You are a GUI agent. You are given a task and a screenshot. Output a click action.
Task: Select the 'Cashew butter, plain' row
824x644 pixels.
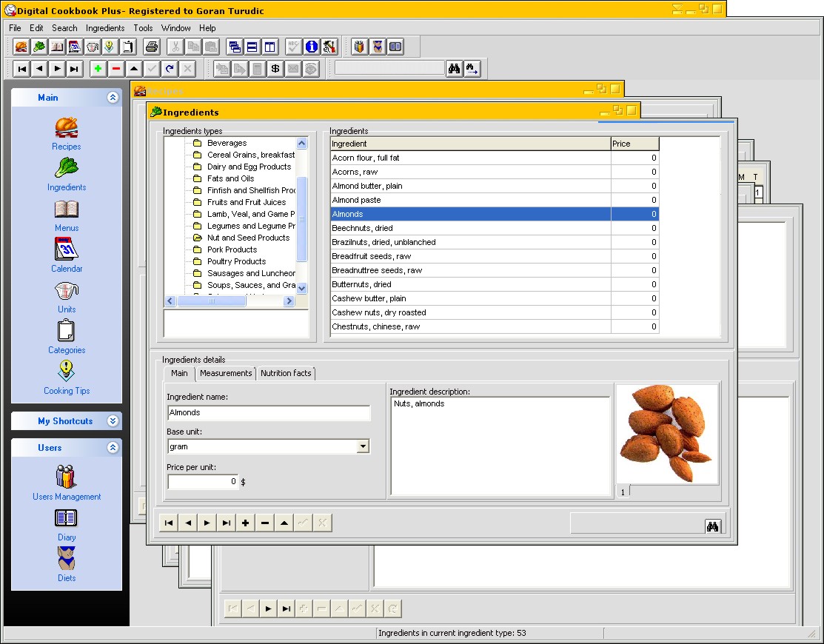[x=495, y=298]
